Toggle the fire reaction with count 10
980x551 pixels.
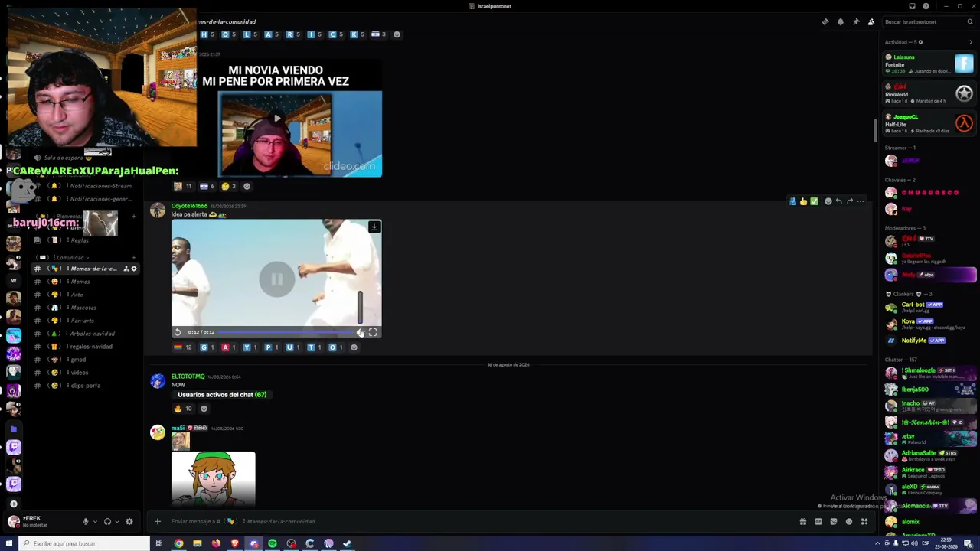pos(183,409)
